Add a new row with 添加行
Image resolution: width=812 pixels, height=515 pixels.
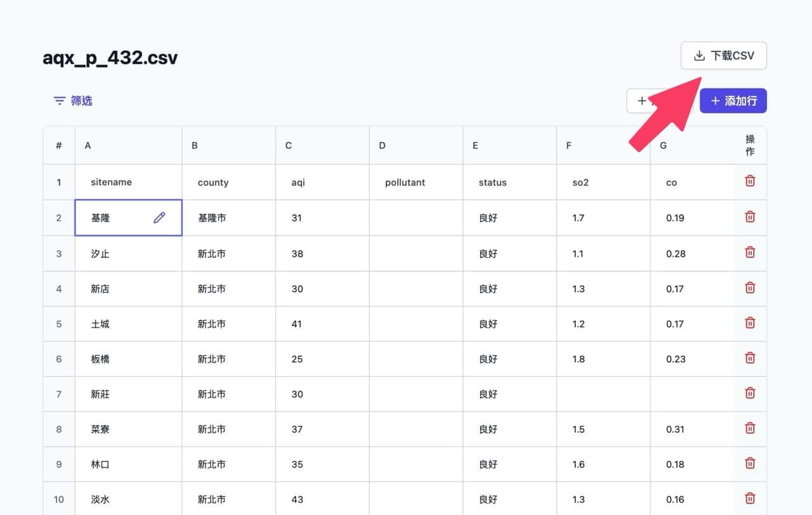point(733,101)
